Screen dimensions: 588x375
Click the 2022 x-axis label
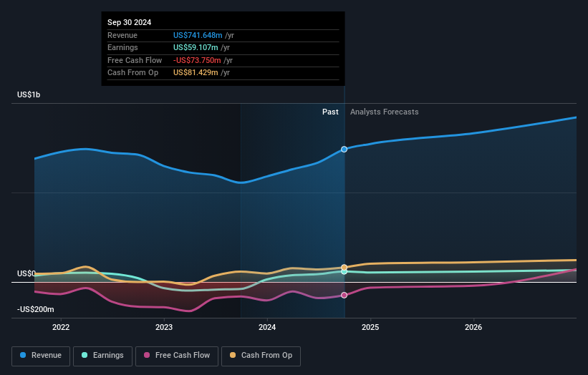[x=61, y=327]
